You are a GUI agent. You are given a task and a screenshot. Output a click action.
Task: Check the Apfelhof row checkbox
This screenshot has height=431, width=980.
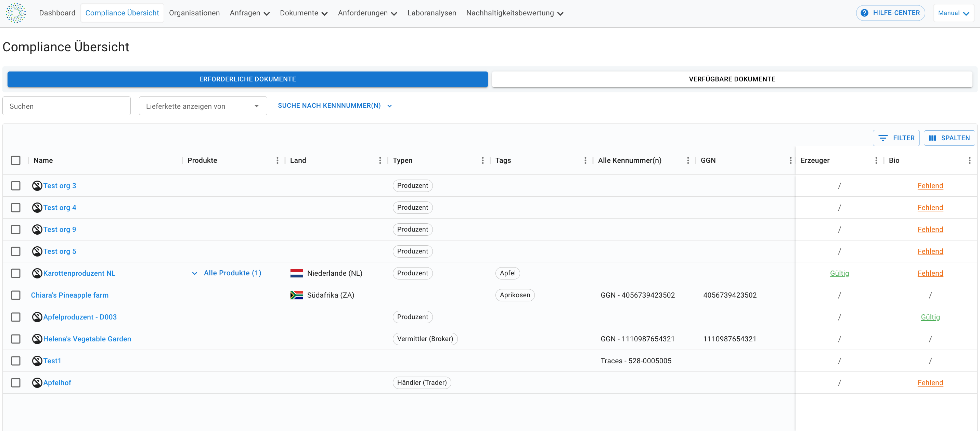16,383
